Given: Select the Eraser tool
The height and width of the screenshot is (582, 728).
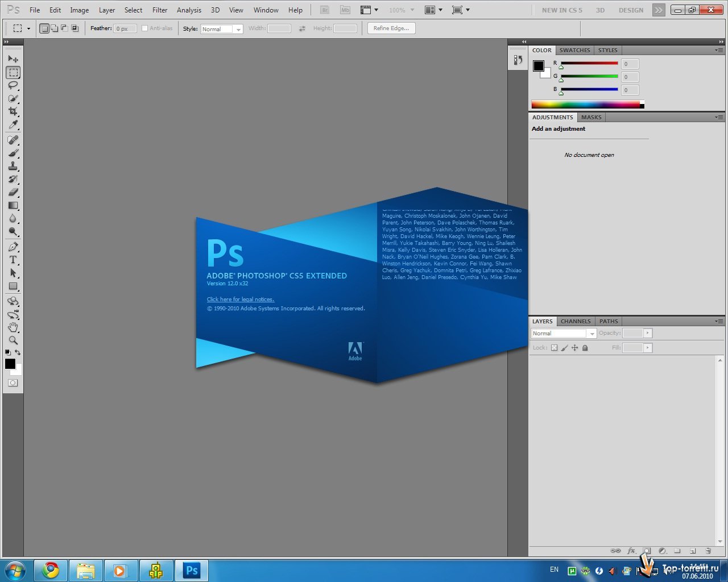Looking at the screenshot, I should click(13, 192).
